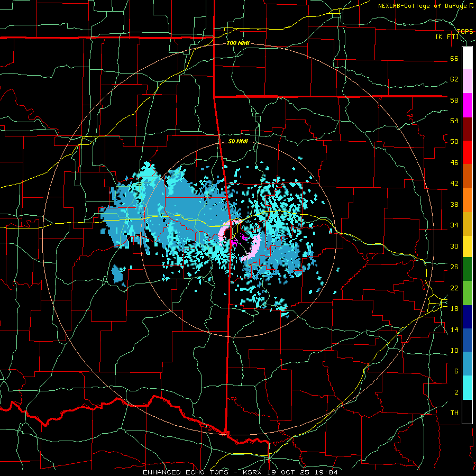This screenshot has height=476, width=476.
Task: Select the gold legend swatch
Action: point(467,224)
